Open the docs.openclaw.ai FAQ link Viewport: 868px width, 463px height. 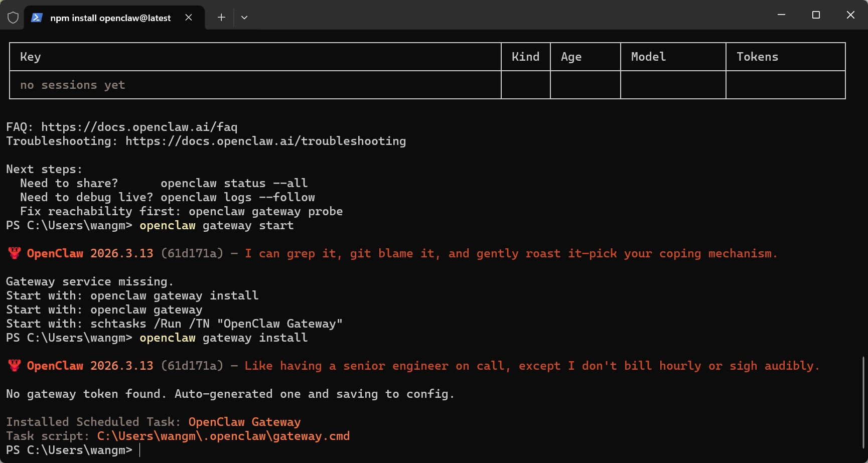[x=139, y=127]
